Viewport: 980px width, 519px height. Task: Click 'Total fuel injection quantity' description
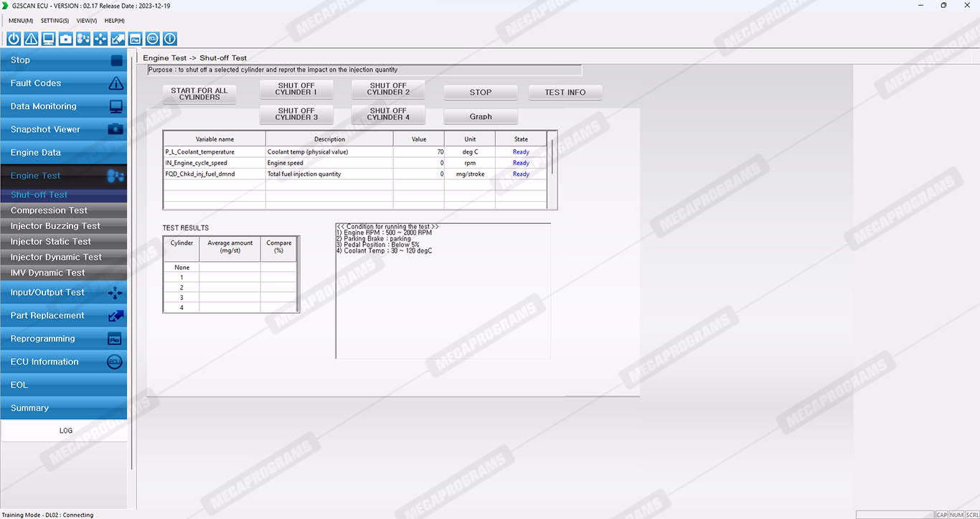click(x=329, y=174)
